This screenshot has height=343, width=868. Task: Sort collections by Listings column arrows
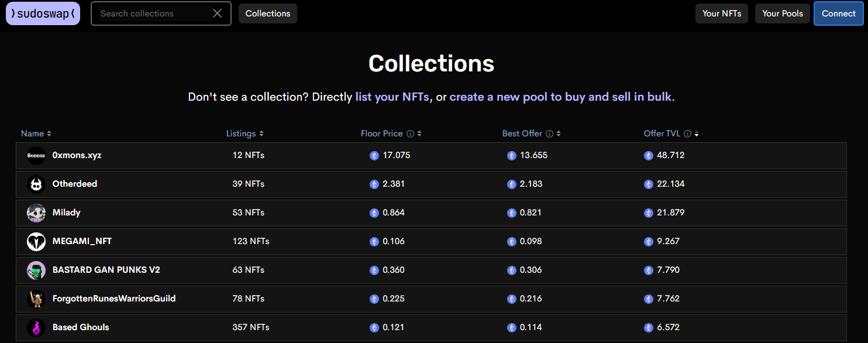[261, 134]
